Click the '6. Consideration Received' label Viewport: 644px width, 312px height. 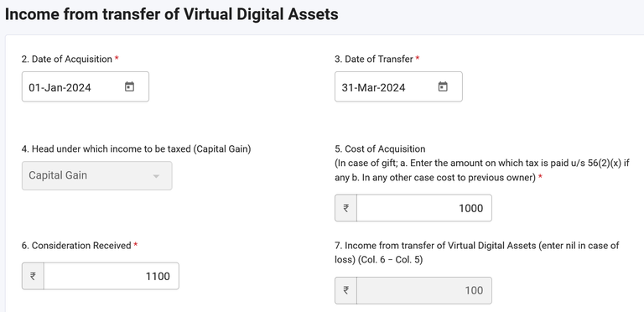[76, 246]
